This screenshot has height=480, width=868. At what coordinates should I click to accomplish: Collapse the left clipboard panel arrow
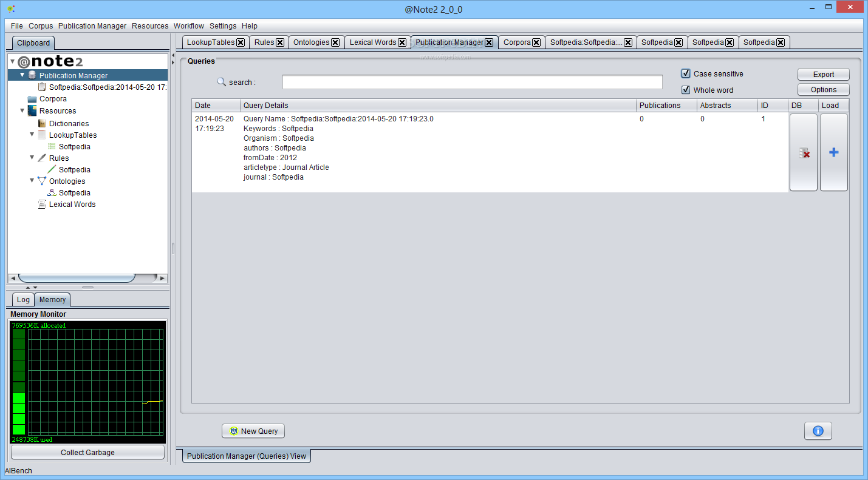pyautogui.click(x=173, y=55)
